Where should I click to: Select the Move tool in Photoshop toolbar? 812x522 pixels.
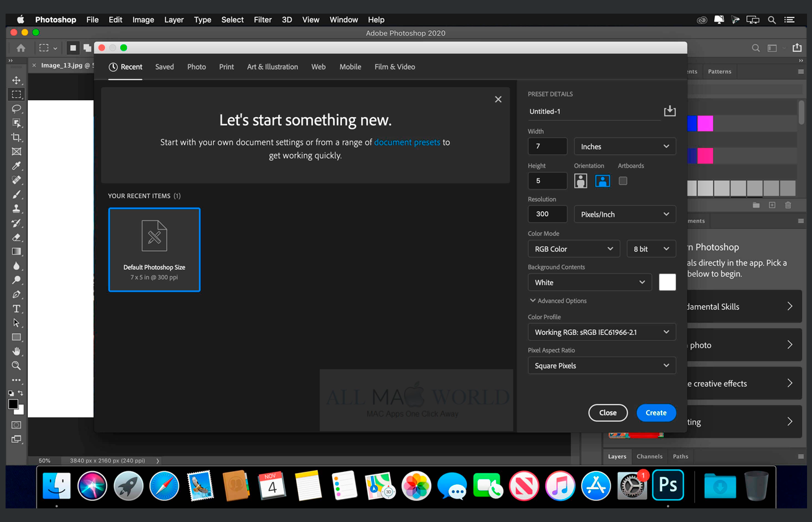[x=17, y=80]
